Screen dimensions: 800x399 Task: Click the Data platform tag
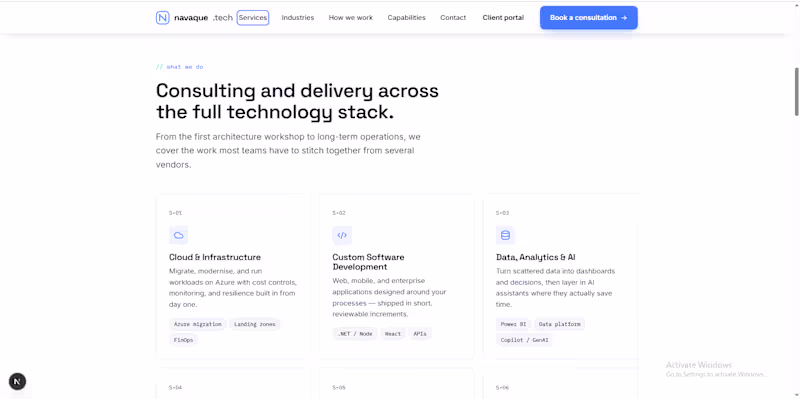point(559,324)
